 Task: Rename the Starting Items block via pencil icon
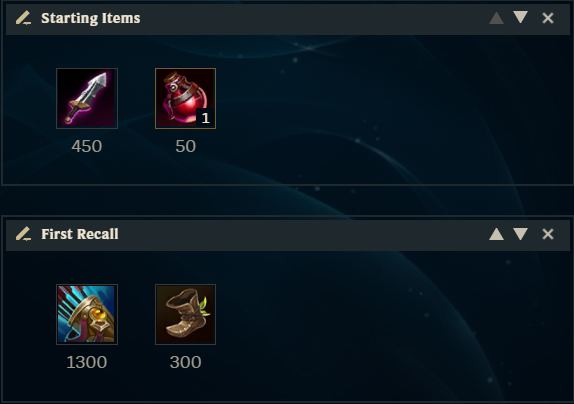(23, 18)
